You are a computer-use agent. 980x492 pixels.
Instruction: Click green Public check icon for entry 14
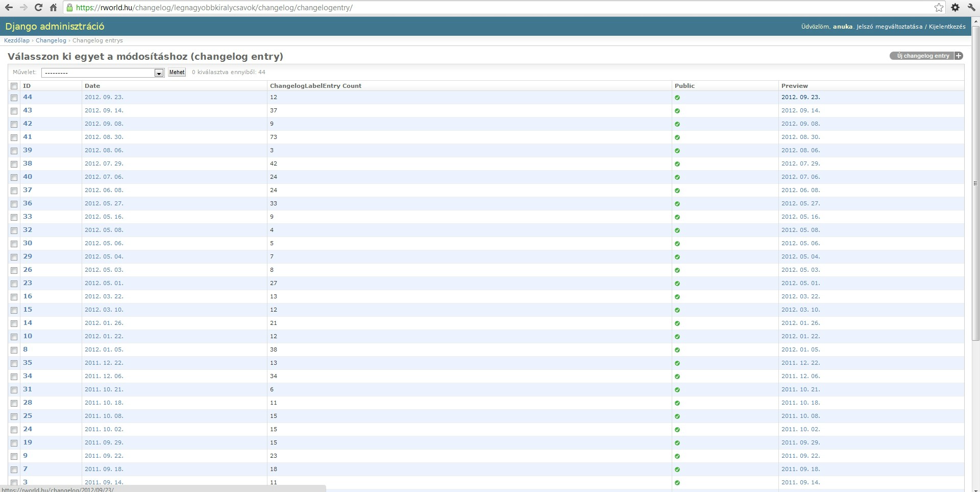tap(677, 323)
